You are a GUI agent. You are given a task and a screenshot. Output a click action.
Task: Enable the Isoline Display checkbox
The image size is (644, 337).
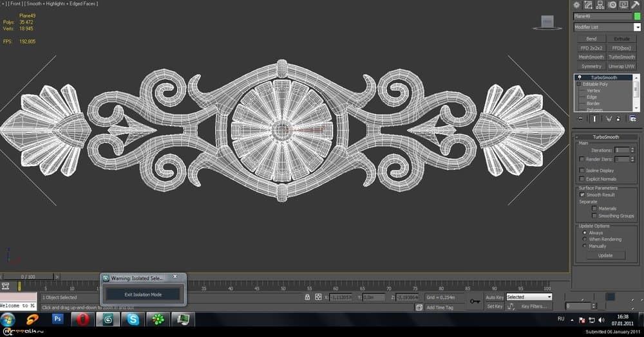[x=582, y=170]
